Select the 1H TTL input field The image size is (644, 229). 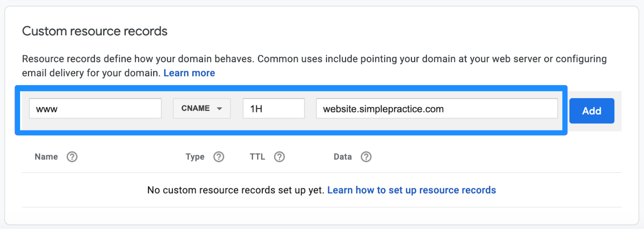click(273, 108)
